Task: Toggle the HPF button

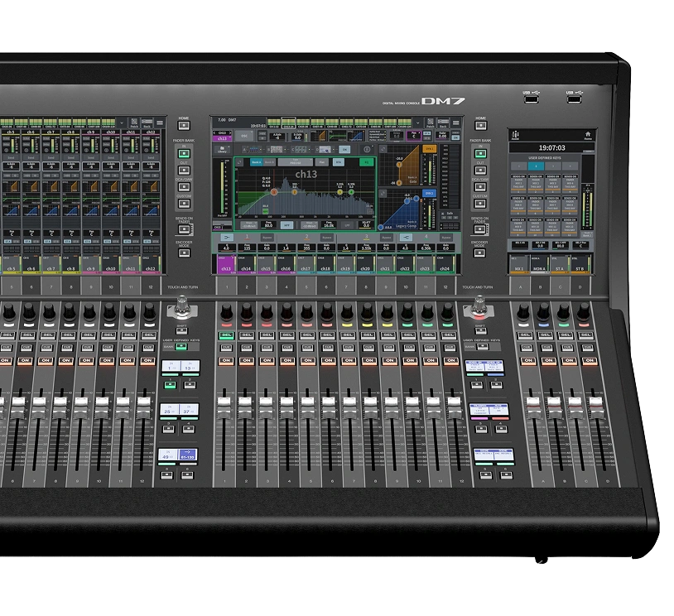Action: (x=286, y=226)
